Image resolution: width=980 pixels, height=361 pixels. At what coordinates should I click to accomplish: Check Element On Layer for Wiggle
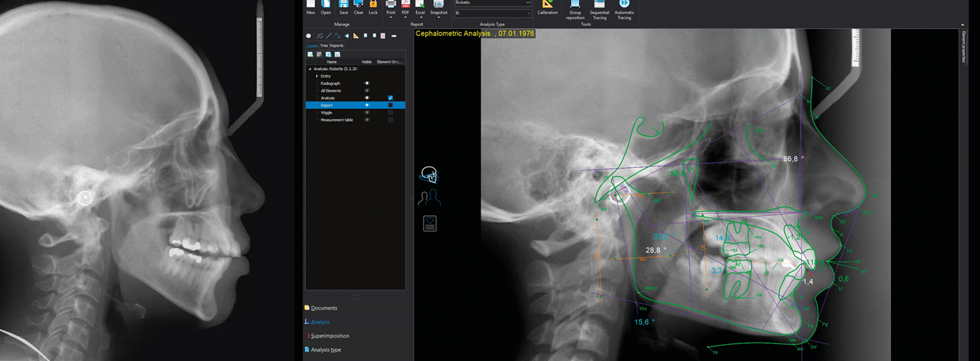tap(390, 112)
